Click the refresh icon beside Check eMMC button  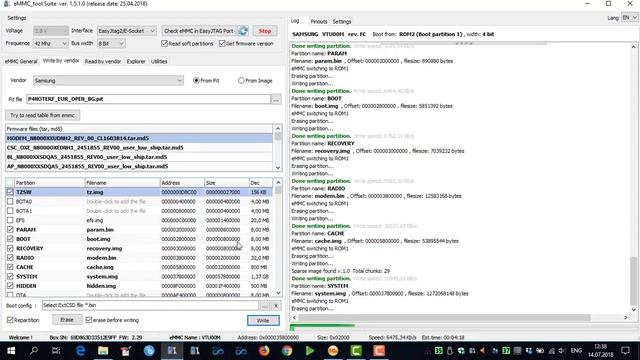click(243, 31)
